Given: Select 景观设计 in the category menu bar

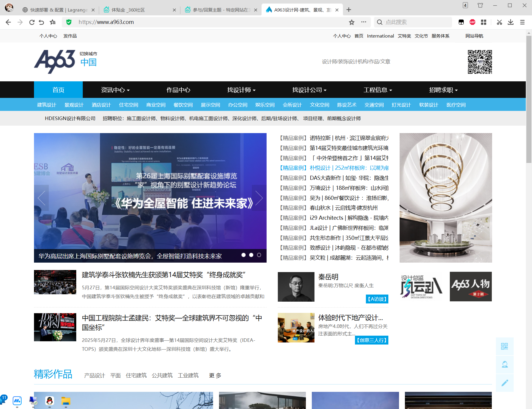Looking at the screenshot, I should point(74,105).
